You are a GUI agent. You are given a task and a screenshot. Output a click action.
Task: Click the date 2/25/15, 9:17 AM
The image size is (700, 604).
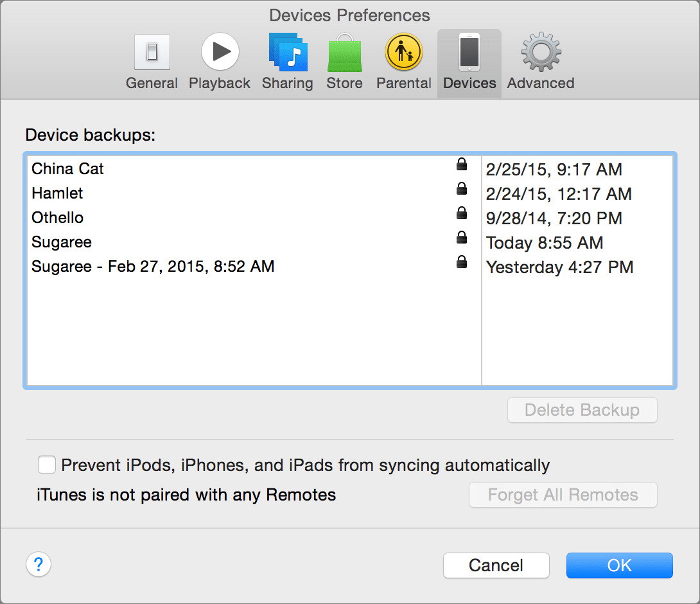(554, 170)
